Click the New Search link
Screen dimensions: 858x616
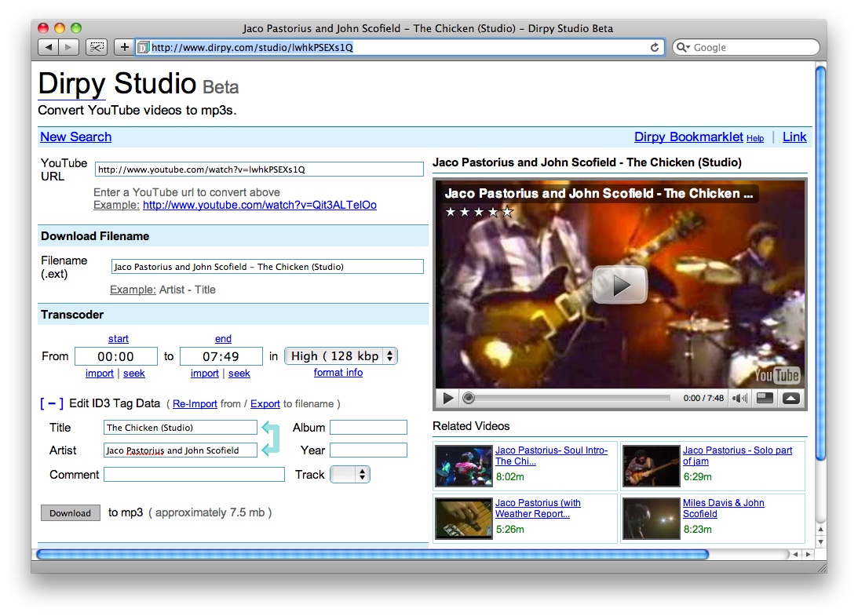(75, 137)
